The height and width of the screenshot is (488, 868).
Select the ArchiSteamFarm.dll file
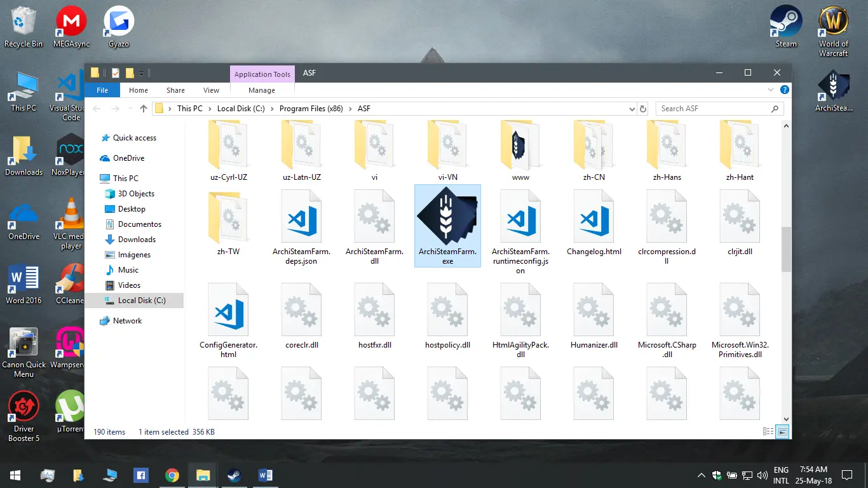[374, 226]
